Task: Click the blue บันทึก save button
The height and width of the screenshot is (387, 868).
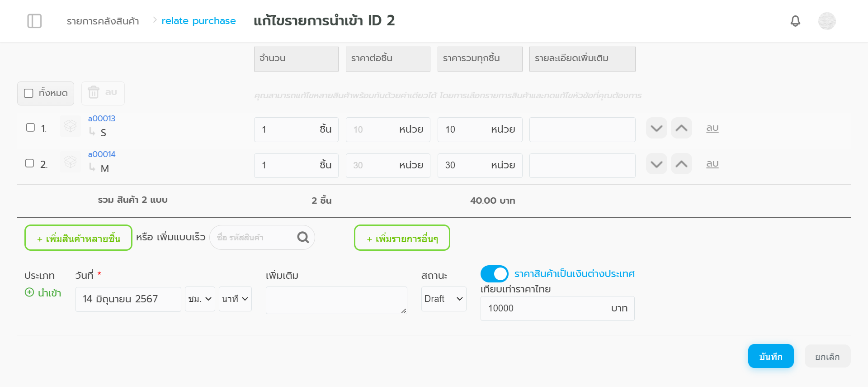Action: point(770,356)
